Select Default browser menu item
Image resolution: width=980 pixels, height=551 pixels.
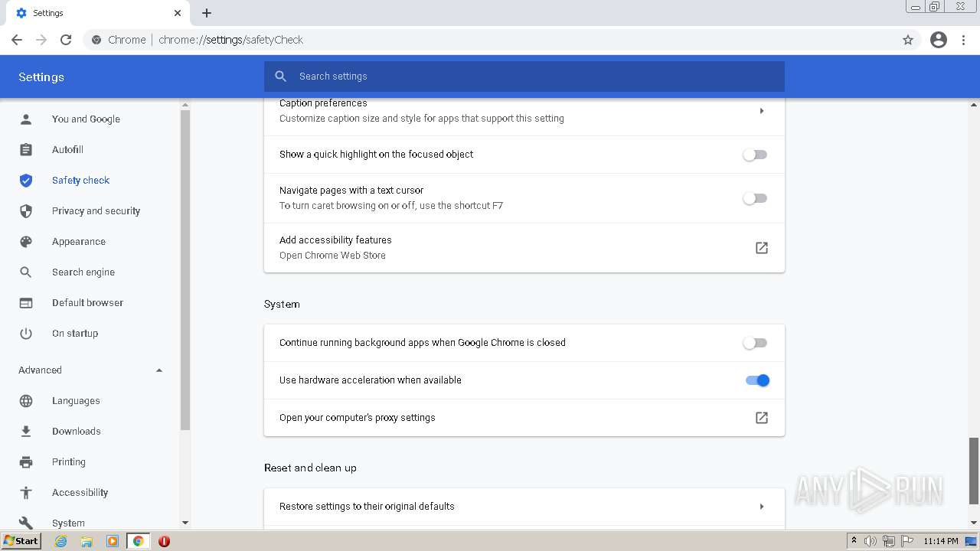[87, 303]
